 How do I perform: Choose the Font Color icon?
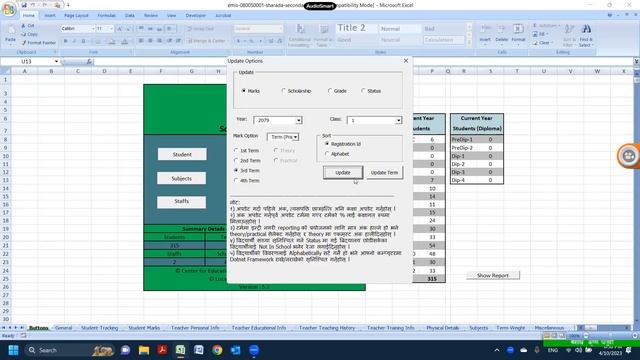pyautogui.click(x=125, y=41)
